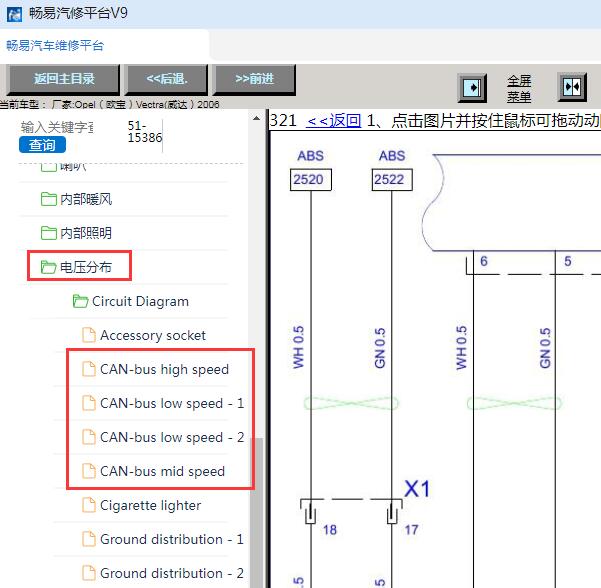This screenshot has height=588, width=601.
Task: Open the Cigarette lighter diagram
Action: click(151, 505)
